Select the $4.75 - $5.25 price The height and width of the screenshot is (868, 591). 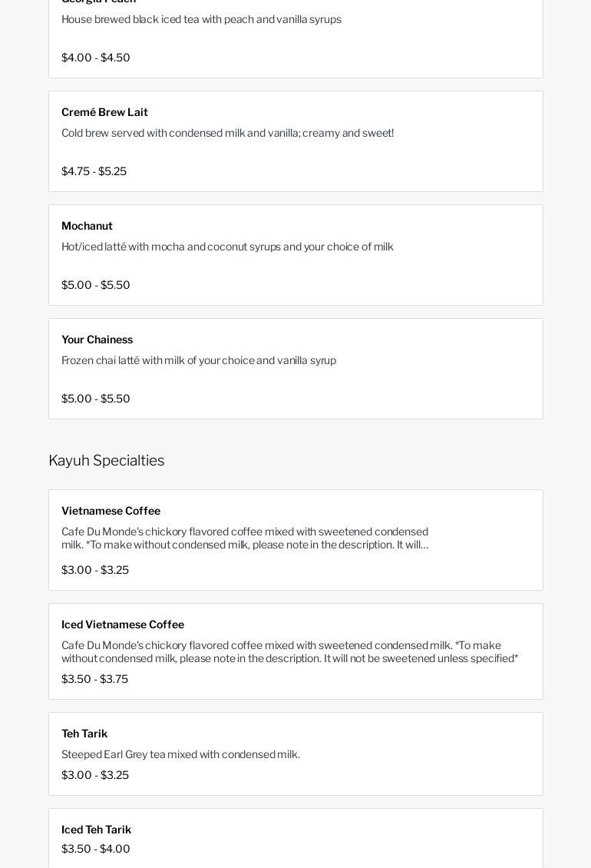(94, 171)
